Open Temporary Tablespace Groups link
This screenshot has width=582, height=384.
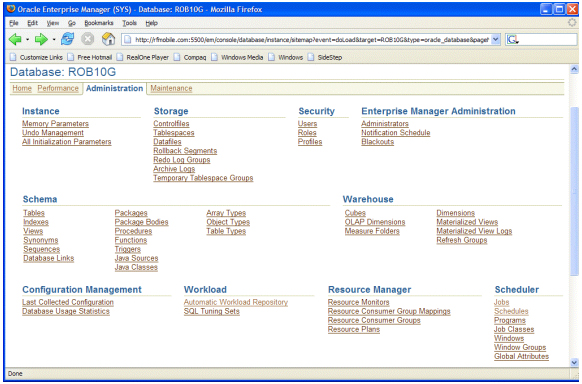[203, 178]
